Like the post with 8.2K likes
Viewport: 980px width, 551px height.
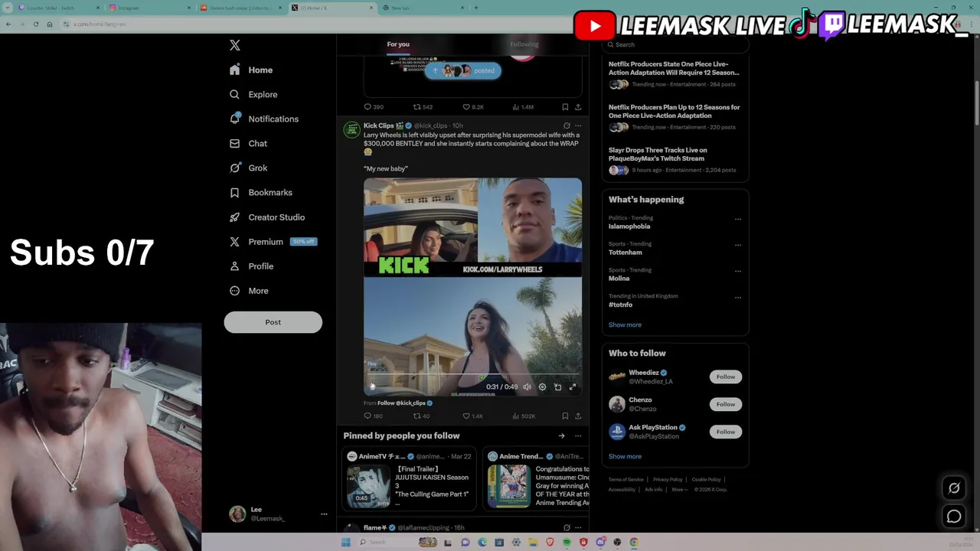[x=473, y=107]
